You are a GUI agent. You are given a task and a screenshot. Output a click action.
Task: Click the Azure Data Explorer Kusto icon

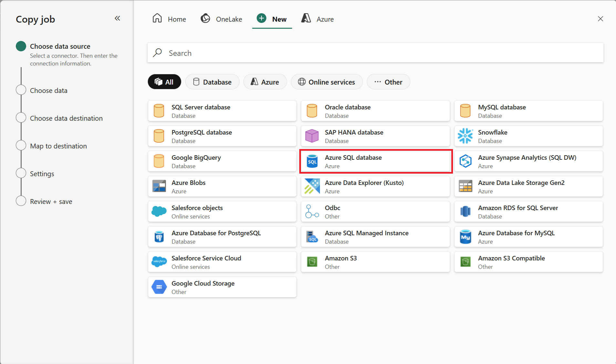click(312, 186)
